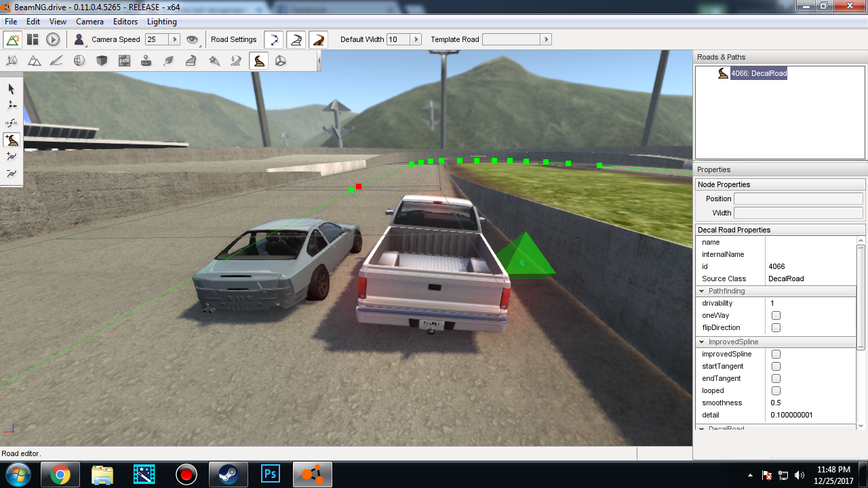The height and width of the screenshot is (488, 868).
Task: Open the World Editor mode icon
Action: pyautogui.click(x=12, y=39)
